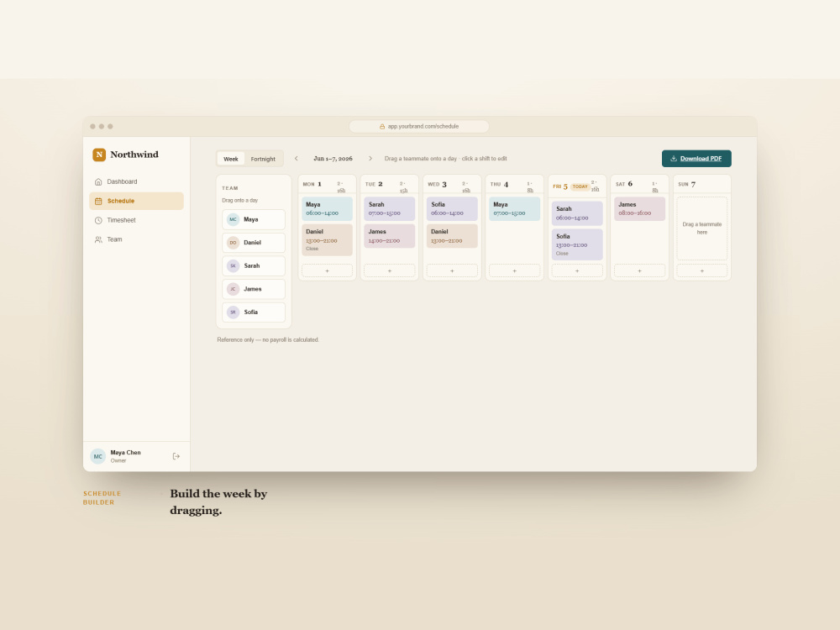Image resolution: width=840 pixels, height=630 pixels.
Task: Add a shift on Monday with plus
Action: tap(327, 270)
